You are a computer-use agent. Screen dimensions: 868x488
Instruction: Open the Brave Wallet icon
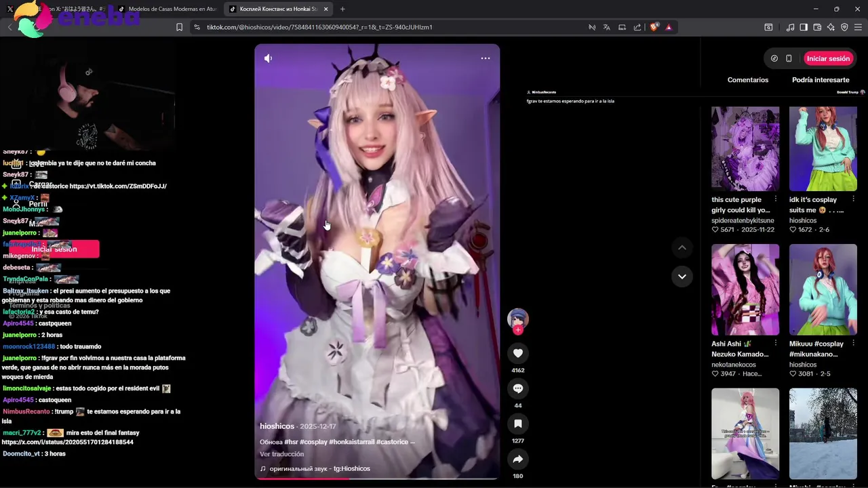click(x=817, y=27)
